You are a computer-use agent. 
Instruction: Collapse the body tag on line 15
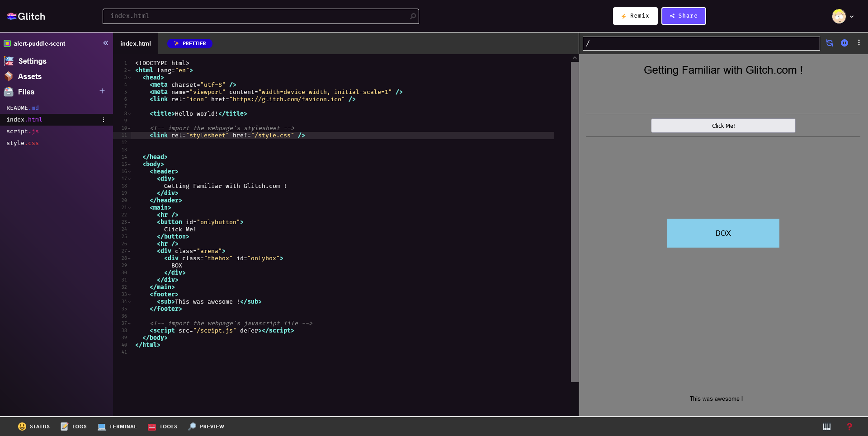129,164
